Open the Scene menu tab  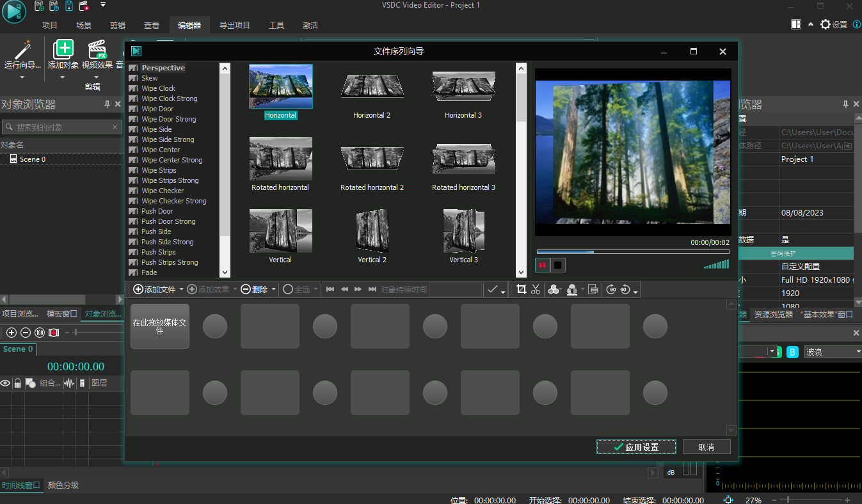(x=84, y=26)
